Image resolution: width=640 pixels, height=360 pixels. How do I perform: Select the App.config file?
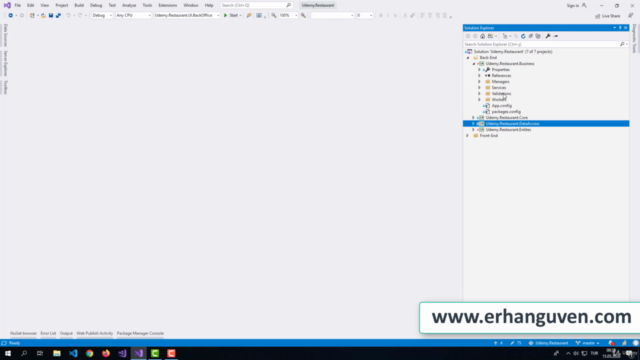501,106
